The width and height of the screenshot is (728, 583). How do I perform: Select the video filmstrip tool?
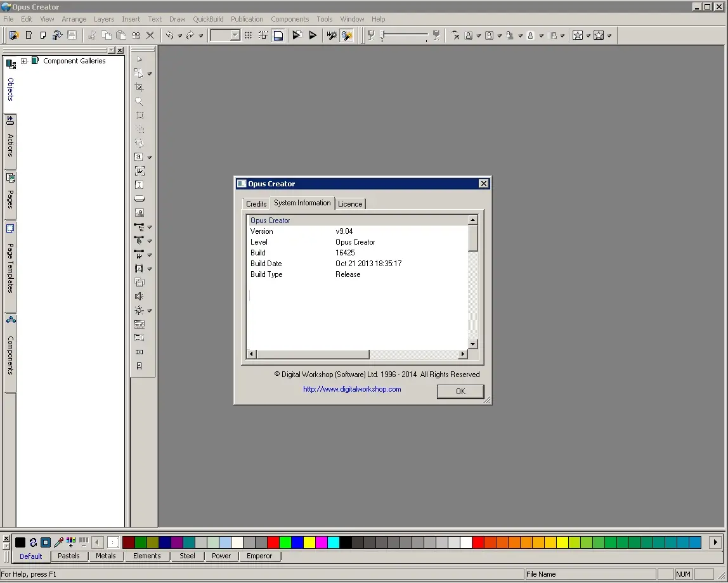point(138,269)
